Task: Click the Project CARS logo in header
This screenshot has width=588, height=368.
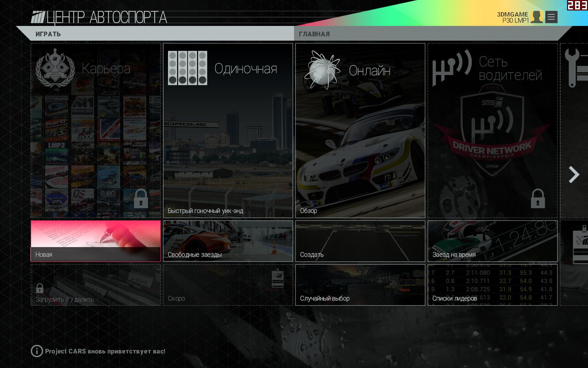Action: (x=38, y=17)
